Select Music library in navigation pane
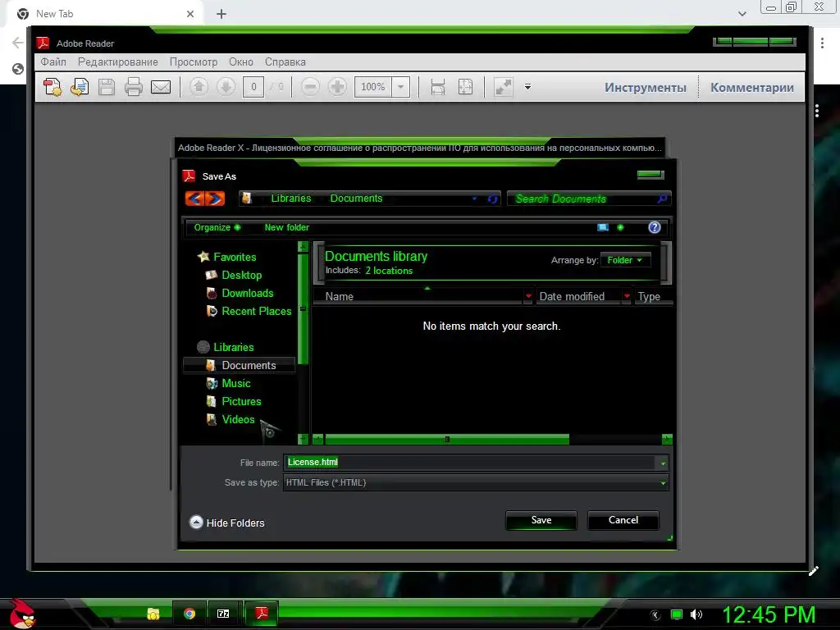This screenshot has height=630, width=840. tap(235, 384)
